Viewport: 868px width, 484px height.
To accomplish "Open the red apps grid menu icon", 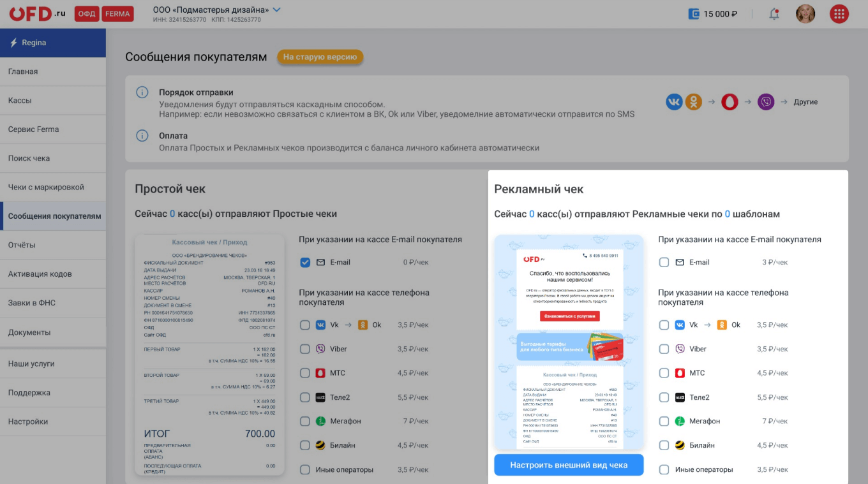I will (839, 14).
